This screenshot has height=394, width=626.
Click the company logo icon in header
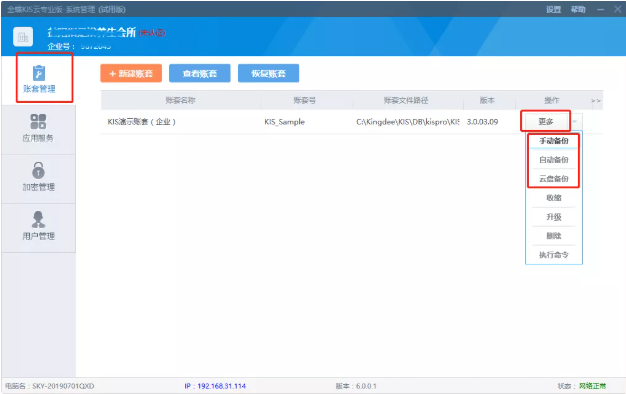pyautogui.click(x=23, y=37)
